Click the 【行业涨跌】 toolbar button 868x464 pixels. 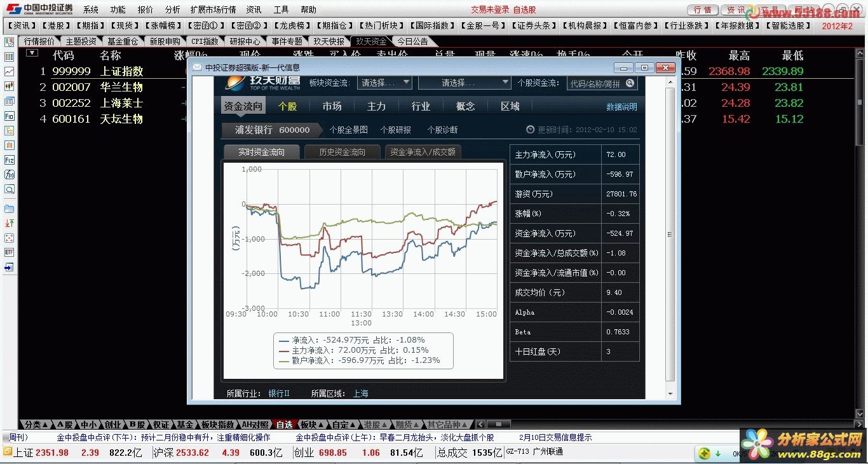click(687, 25)
